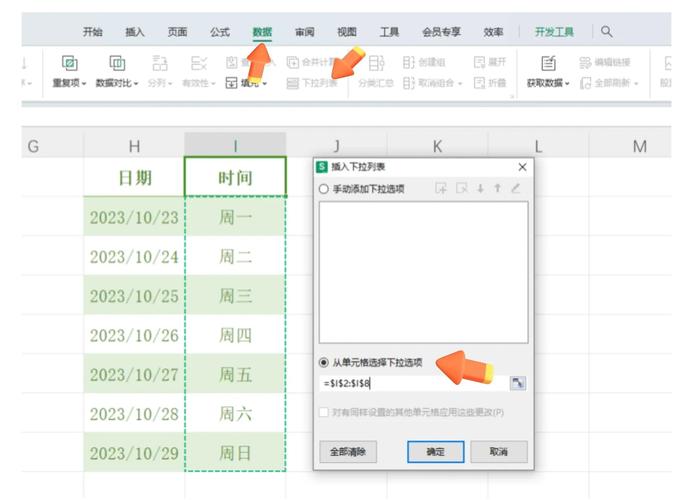The height and width of the screenshot is (500, 693).
Task: Close the 插入下拉列表 dialog
Action: tap(522, 167)
